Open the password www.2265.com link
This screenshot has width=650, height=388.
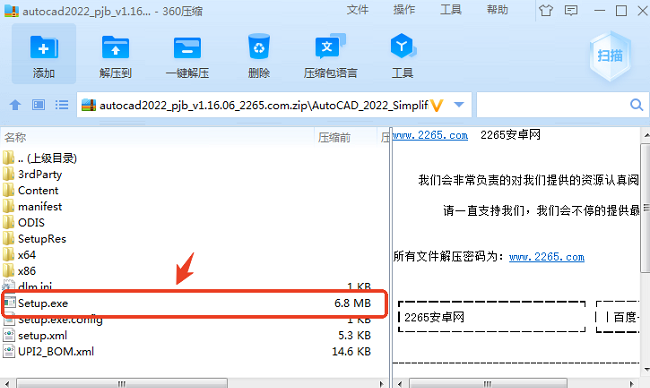546,257
